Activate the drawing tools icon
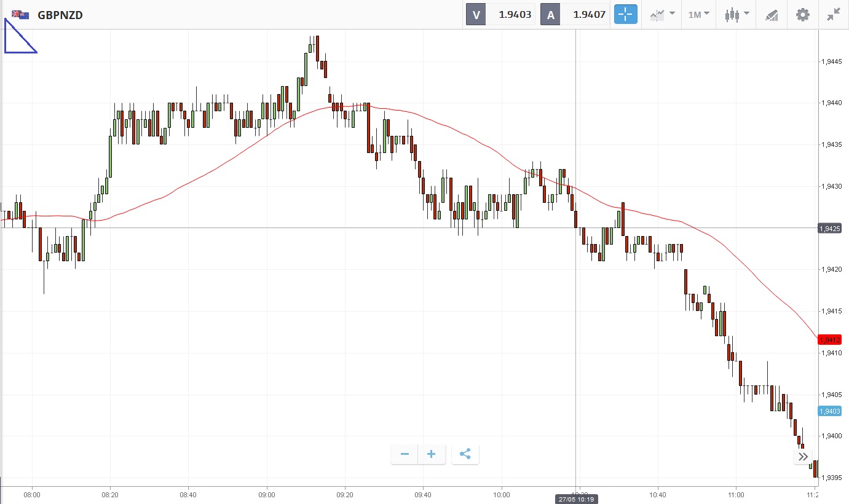 (x=772, y=15)
